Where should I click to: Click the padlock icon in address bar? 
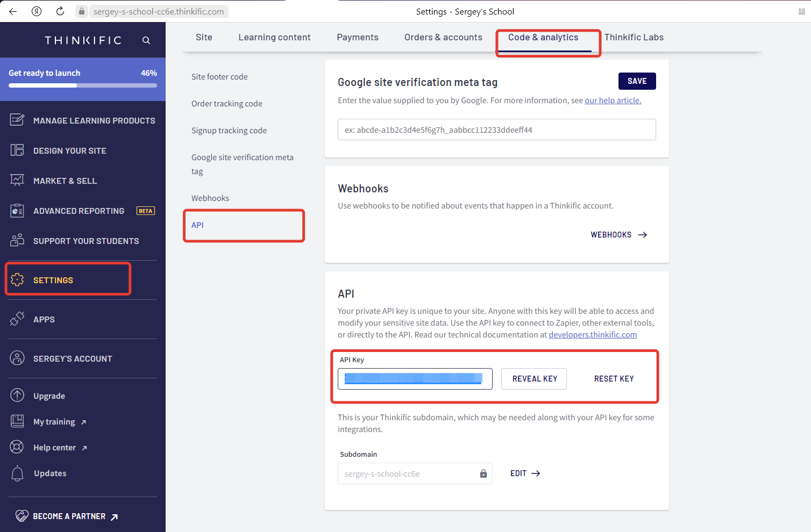tap(82, 11)
